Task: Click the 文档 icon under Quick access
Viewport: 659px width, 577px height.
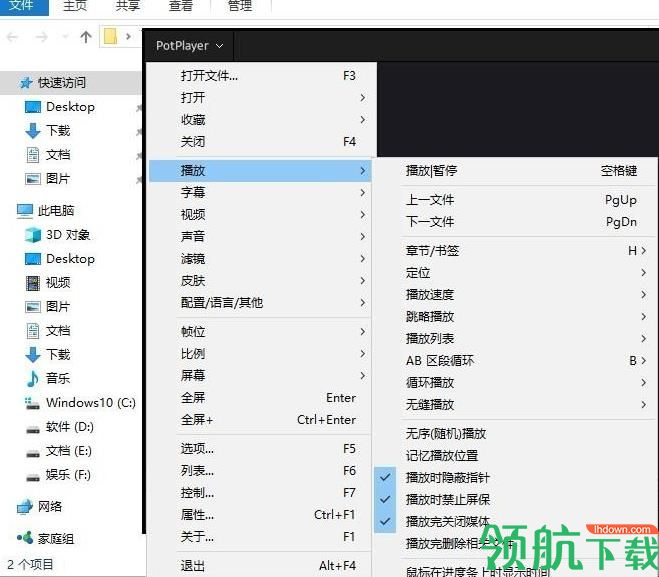Action: 33,155
